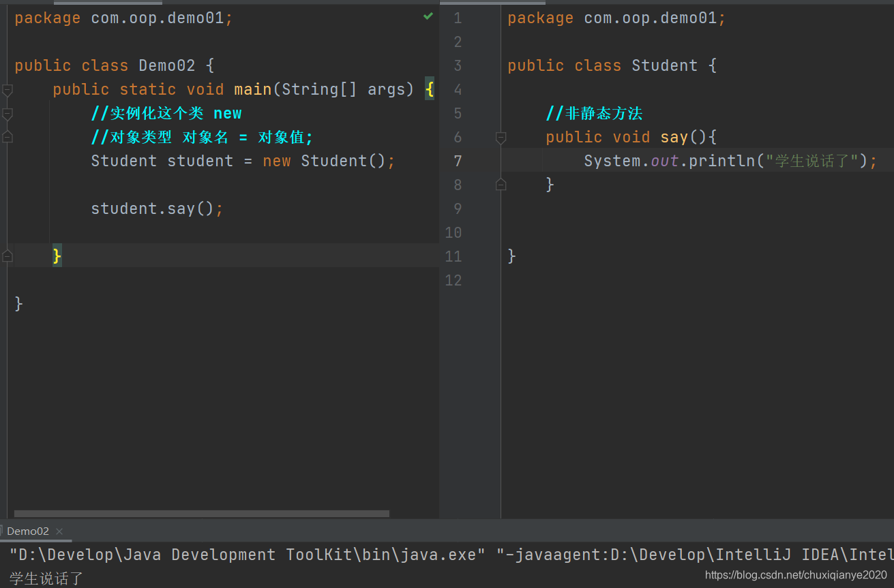Click the main method name
The image size is (894, 588).
coord(253,89)
